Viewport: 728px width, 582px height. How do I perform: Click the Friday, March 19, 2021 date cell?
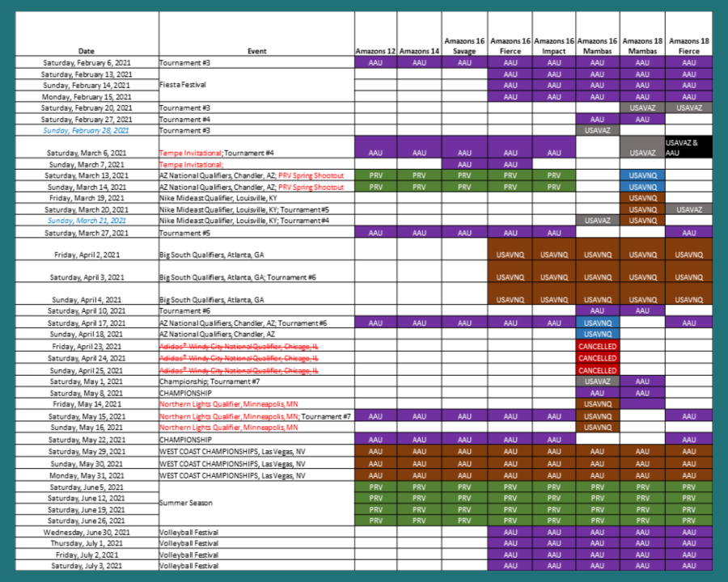[x=87, y=197]
